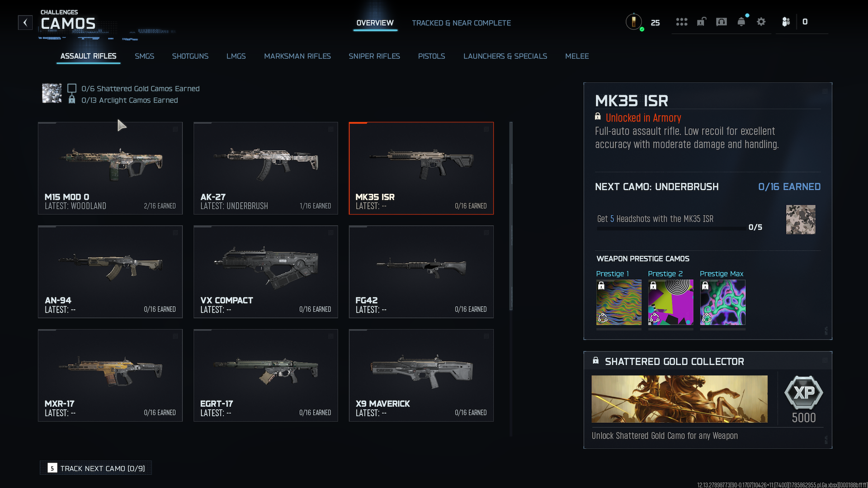
Task: Select the AN-94 weapon card
Action: pos(110,272)
